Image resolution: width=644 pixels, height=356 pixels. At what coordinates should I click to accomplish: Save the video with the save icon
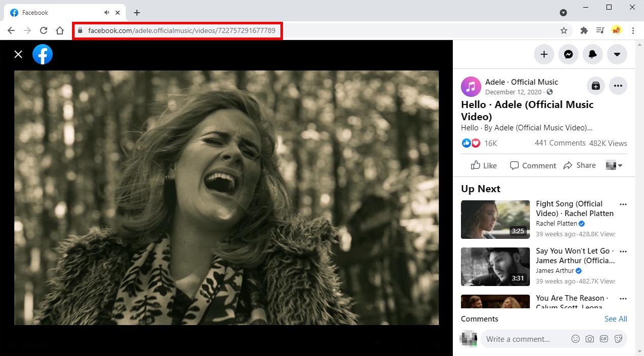point(596,86)
